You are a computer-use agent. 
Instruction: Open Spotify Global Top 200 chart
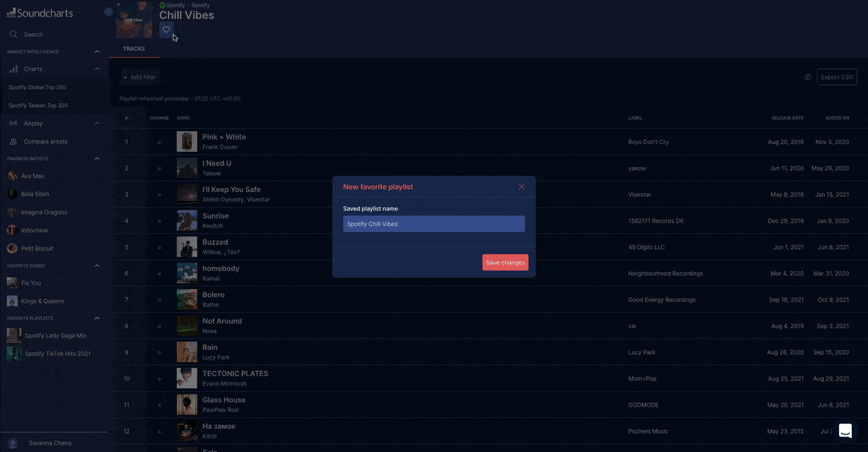click(37, 88)
